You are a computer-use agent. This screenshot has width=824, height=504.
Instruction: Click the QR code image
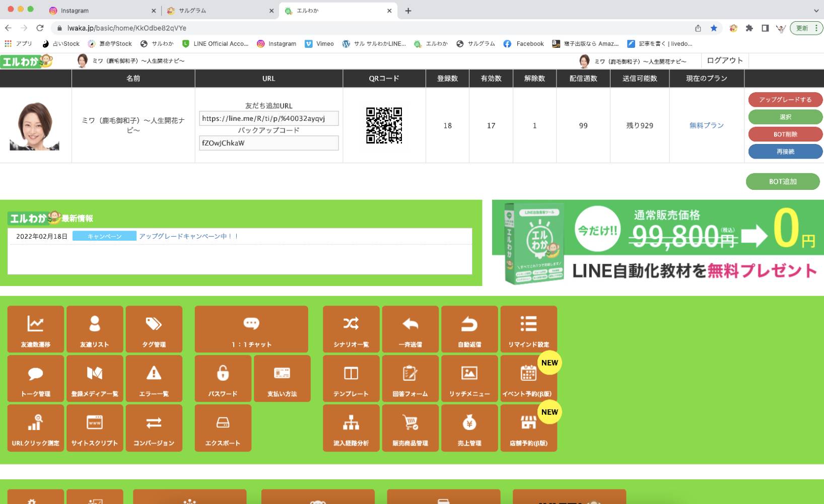pyautogui.click(x=384, y=125)
